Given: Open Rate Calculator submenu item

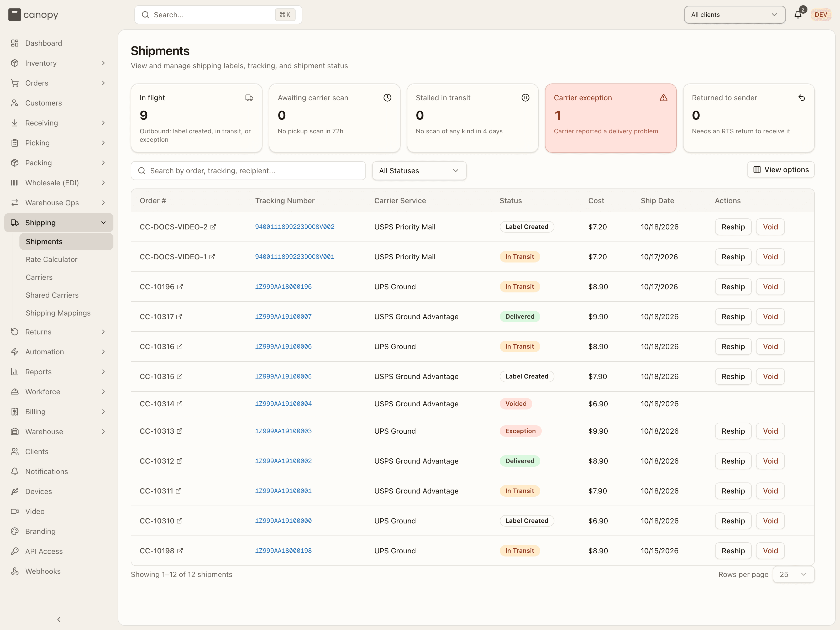Looking at the screenshot, I should 66,259.
